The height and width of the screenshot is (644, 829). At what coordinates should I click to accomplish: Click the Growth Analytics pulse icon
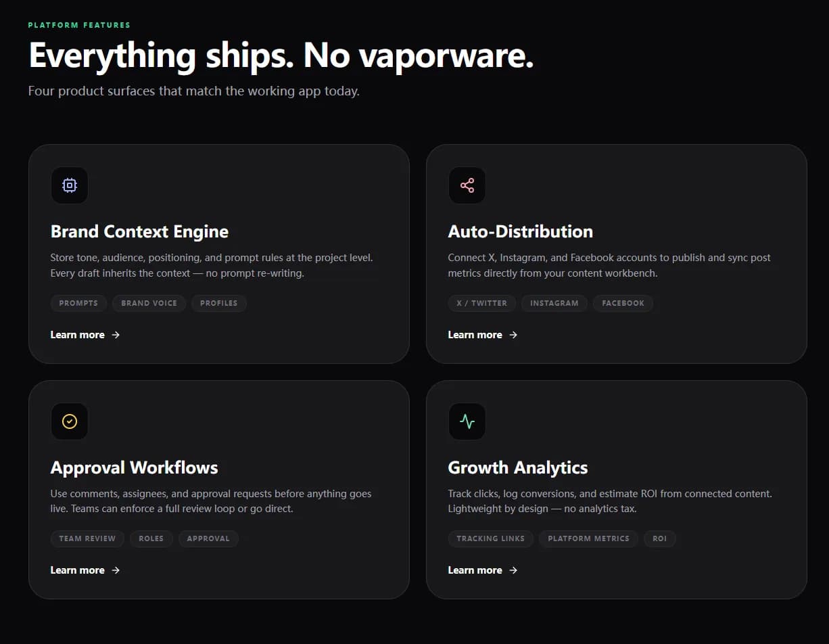click(467, 421)
